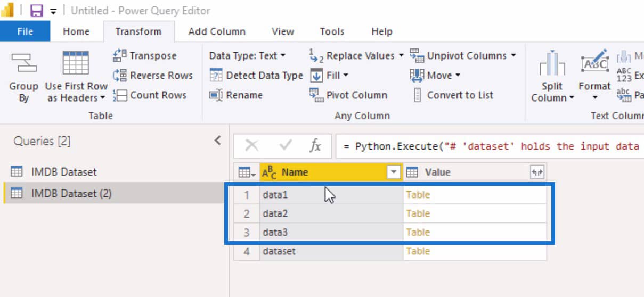Open the Table link for data2

418,213
